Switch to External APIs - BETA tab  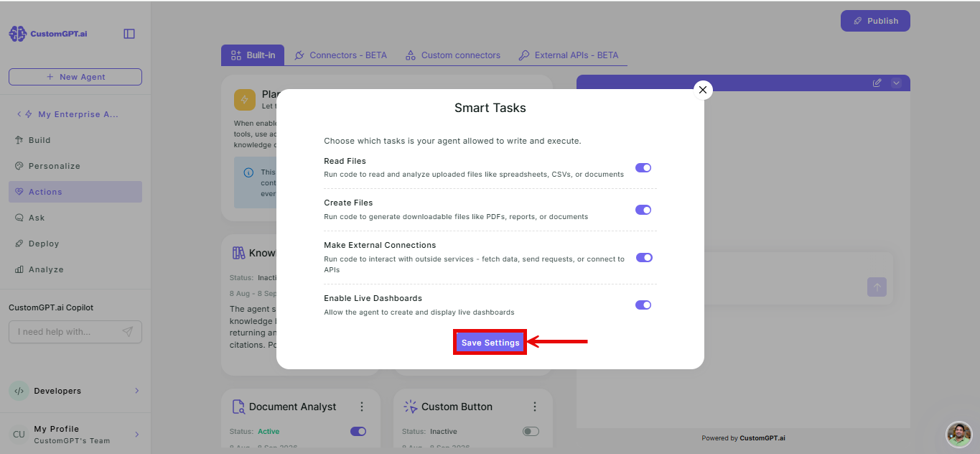pyautogui.click(x=569, y=55)
